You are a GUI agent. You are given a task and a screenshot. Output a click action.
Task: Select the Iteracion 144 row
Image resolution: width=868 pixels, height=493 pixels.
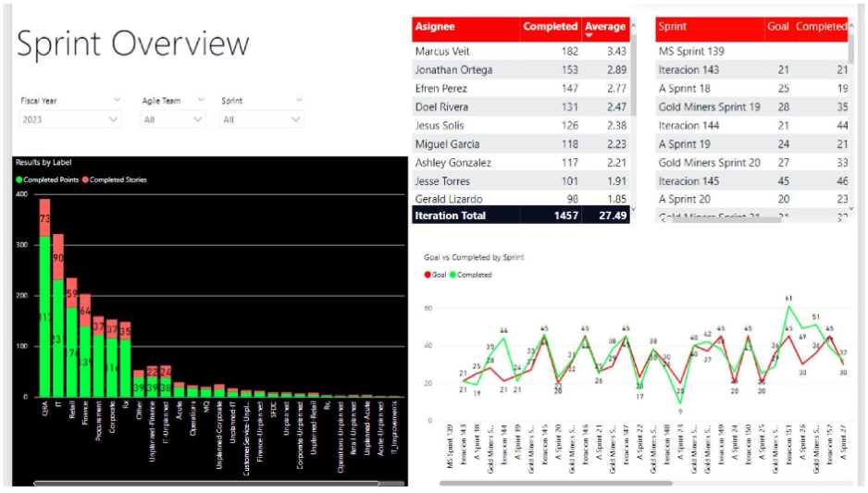[x=751, y=126]
